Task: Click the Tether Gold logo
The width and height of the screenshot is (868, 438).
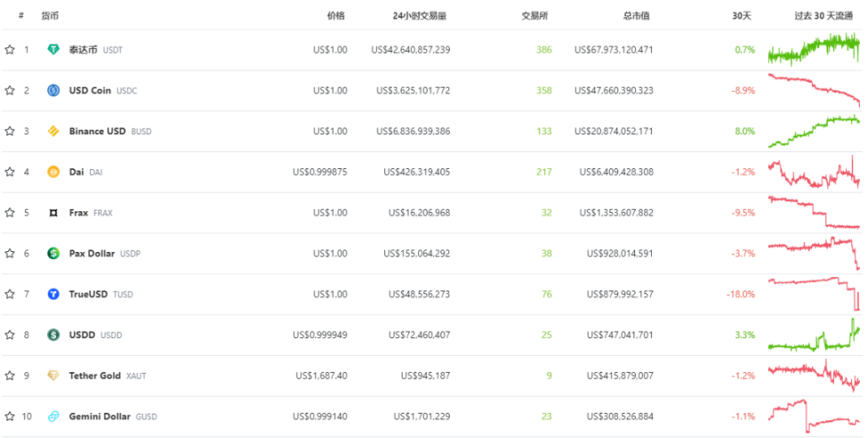Action: coord(54,375)
